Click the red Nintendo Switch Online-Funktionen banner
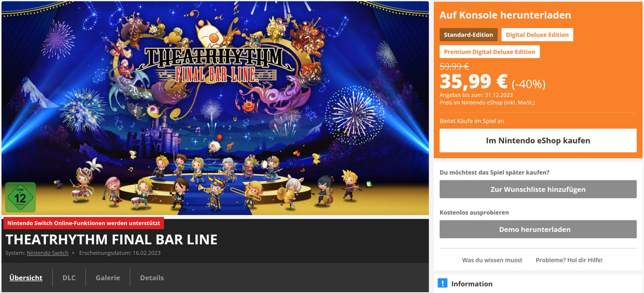Viewport: 644px width, 293px height. 84,223
